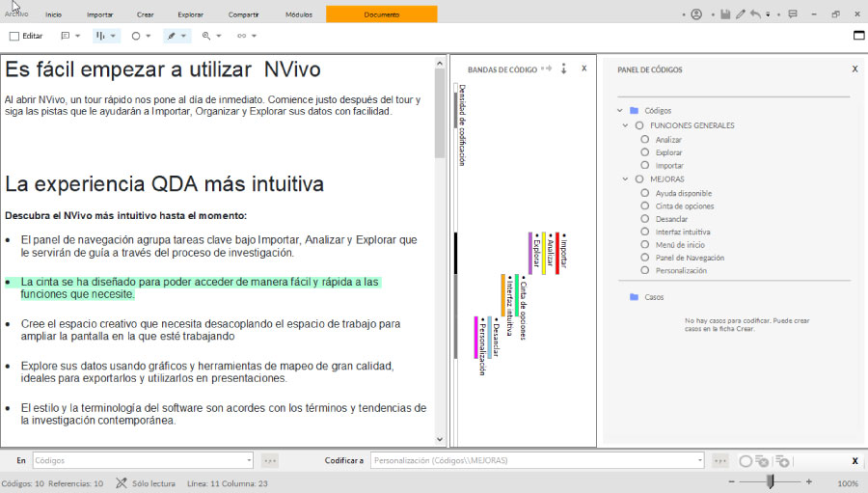Viewport: 868px width, 493px height.
Task: Switch to the Módulos tab
Action: 299,15
